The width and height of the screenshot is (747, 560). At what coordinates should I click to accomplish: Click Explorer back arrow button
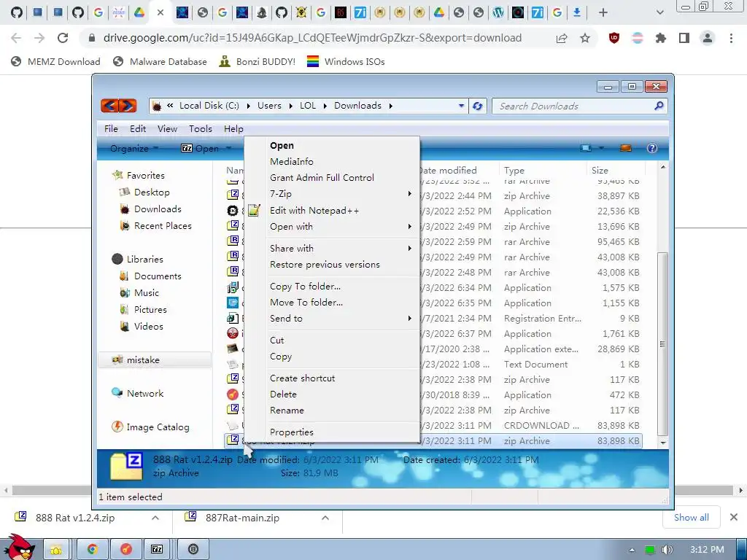click(x=109, y=106)
